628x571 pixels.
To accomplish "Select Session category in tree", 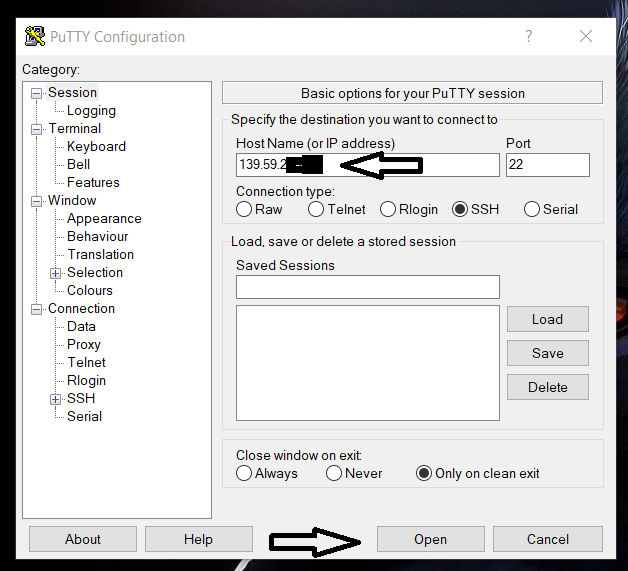I will (x=72, y=92).
